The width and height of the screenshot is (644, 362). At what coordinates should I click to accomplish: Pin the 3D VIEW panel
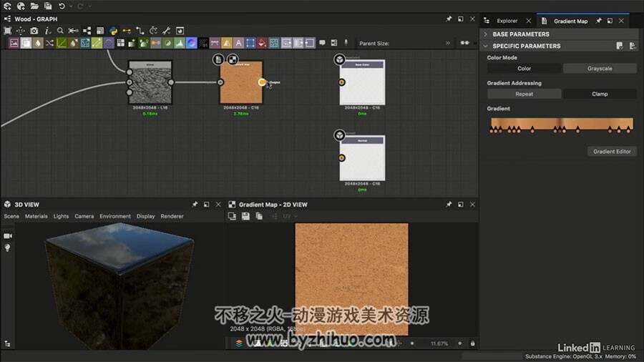pyautogui.click(x=195, y=204)
